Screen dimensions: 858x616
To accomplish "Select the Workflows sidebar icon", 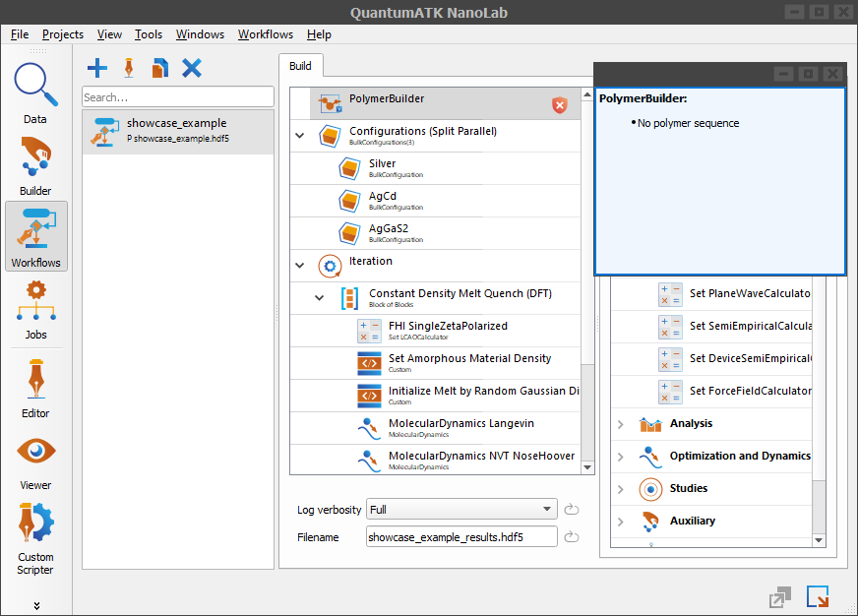I will tap(36, 236).
